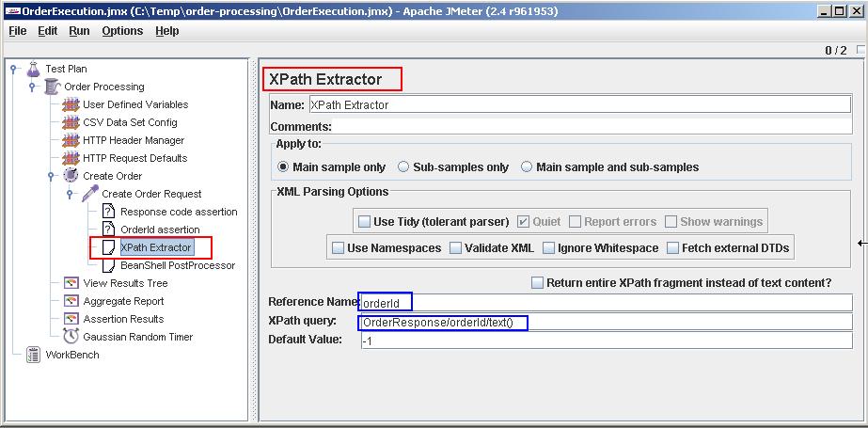The width and height of the screenshot is (868, 428).
Task: Click the HTTP Request Defaults icon
Action: point(71,158)
